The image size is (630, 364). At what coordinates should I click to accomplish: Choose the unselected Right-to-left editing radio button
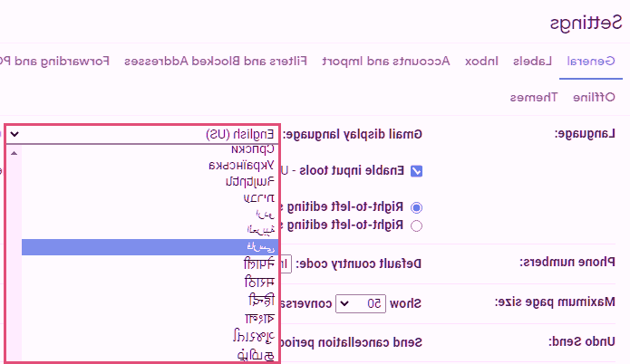tap(417, 224)
